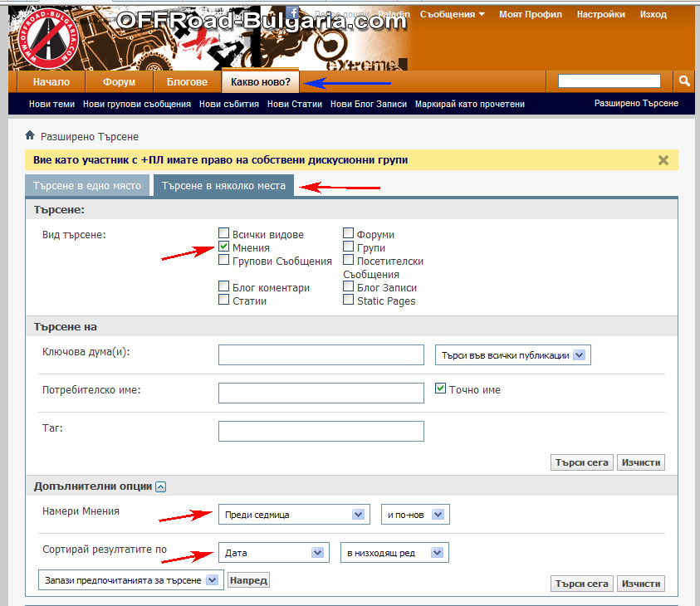
Task: Open the Дата sort dropdown
Action: [274, 552]
